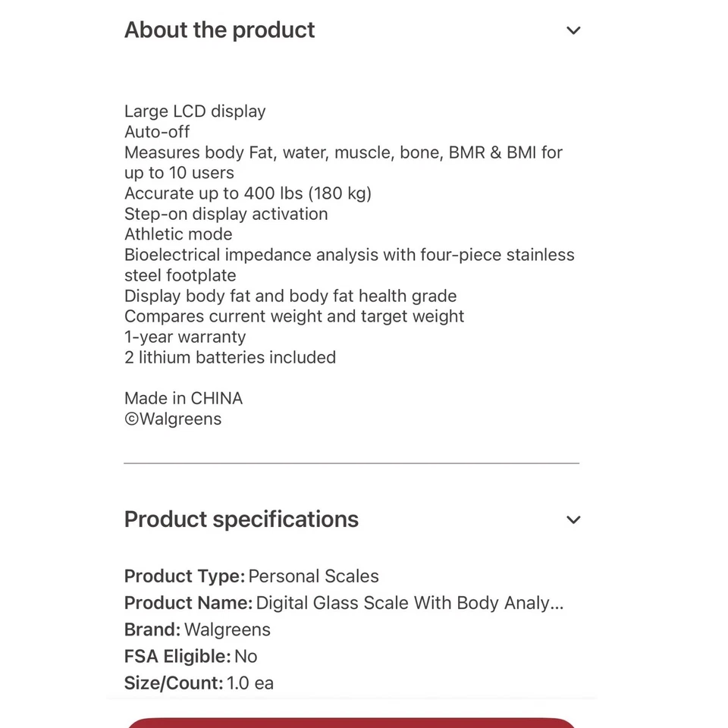The width and height of the screenshot is (728, 728).
Task: Select the 1-year warranty bullet point
Action: pos(185,337)
